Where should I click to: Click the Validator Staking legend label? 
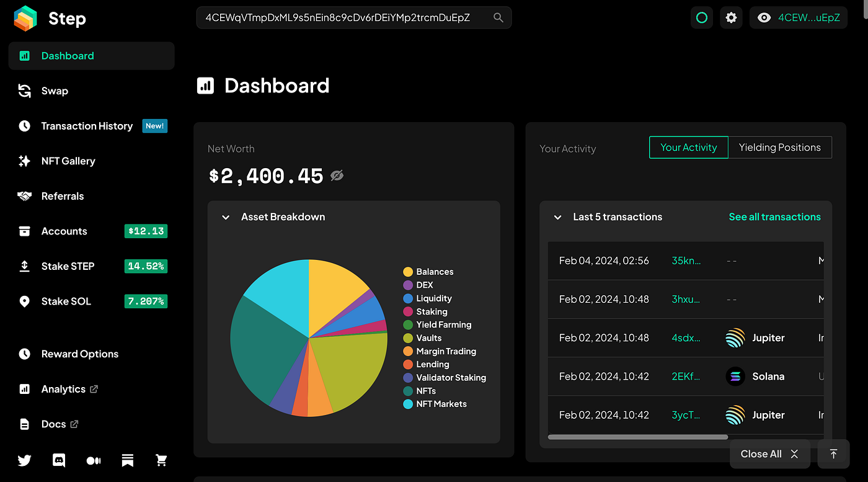(x=451, y=378)
